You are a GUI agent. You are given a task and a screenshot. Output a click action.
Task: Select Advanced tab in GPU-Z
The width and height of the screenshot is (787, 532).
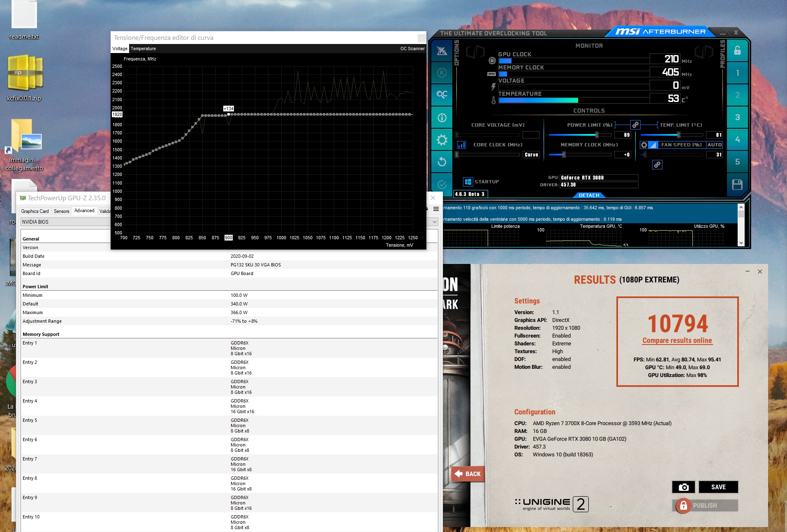[84, 210]
